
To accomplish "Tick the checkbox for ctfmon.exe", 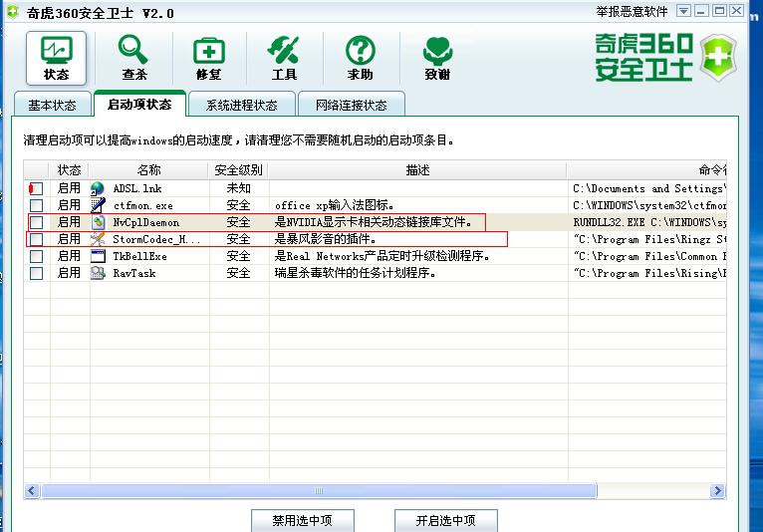I will click(x=37, y=205).
